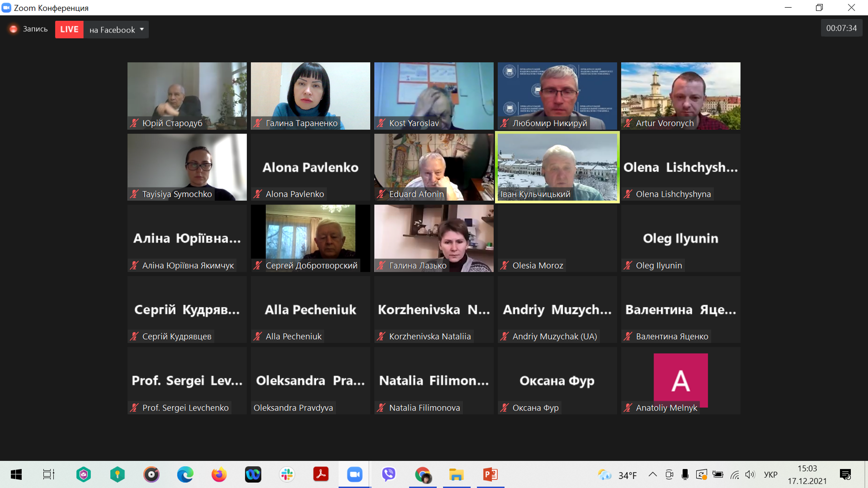868x488 pixels.
Task: Switch to Google Chrome in the taskbar
Action: (423, 474)
